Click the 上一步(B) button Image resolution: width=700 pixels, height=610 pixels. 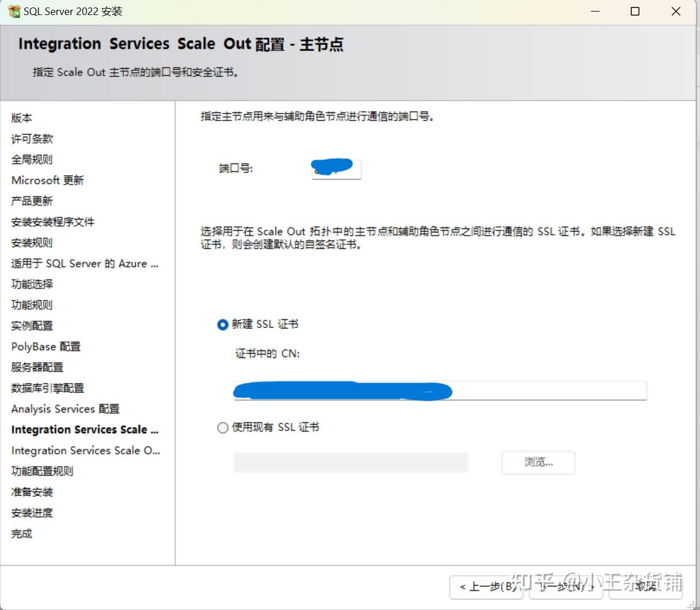486,586
